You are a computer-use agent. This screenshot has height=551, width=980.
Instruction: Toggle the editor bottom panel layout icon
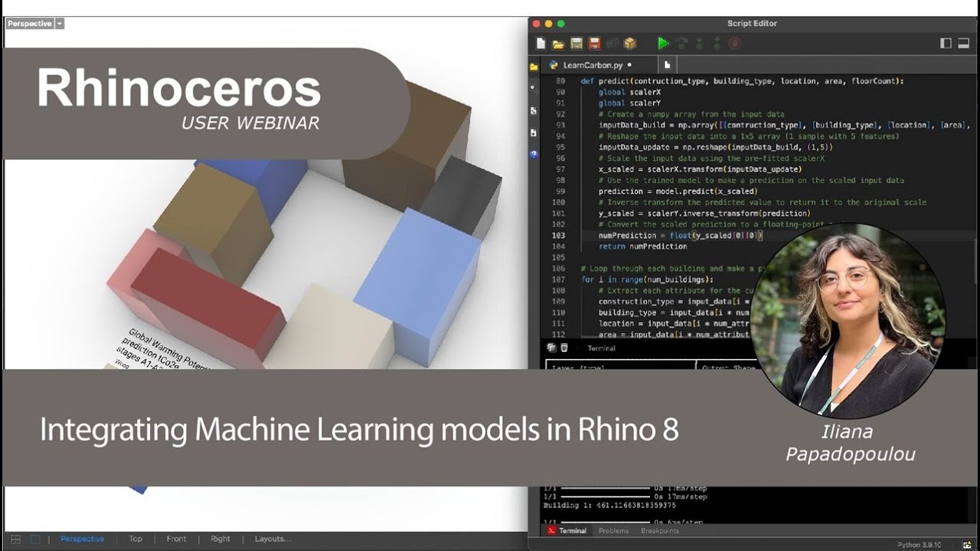click(x=965, y=44)
